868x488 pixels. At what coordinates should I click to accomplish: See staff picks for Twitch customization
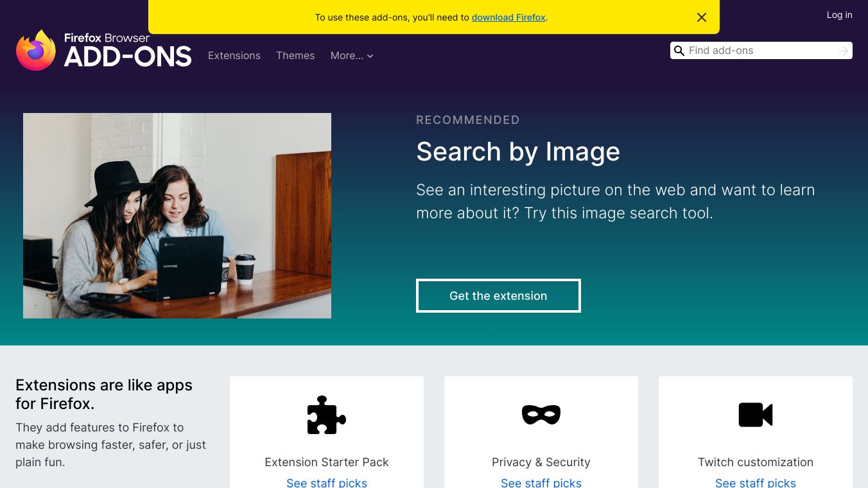(x=756, y=483)
